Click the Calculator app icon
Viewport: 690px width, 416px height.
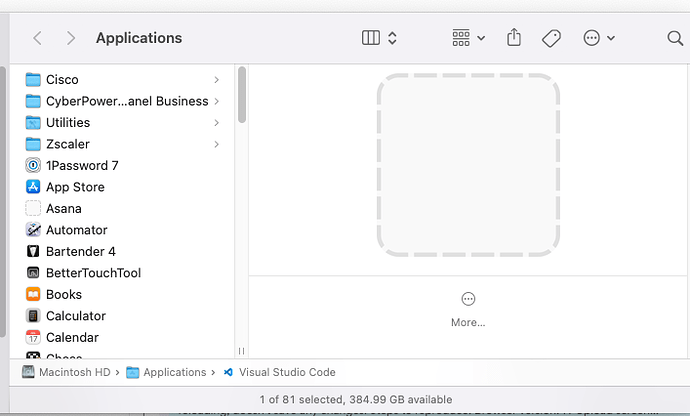[33, 316]
